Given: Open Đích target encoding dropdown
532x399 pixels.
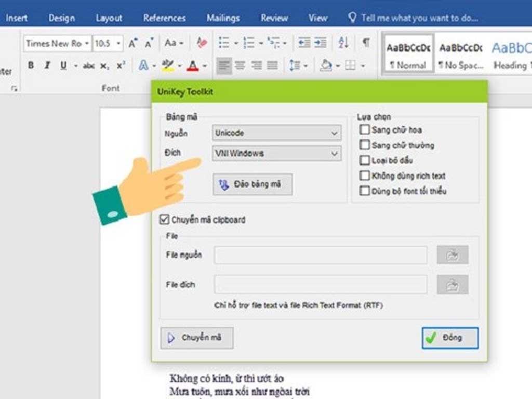Looking at the screenshot, I should pyautogui.click(x=276, y=153).
